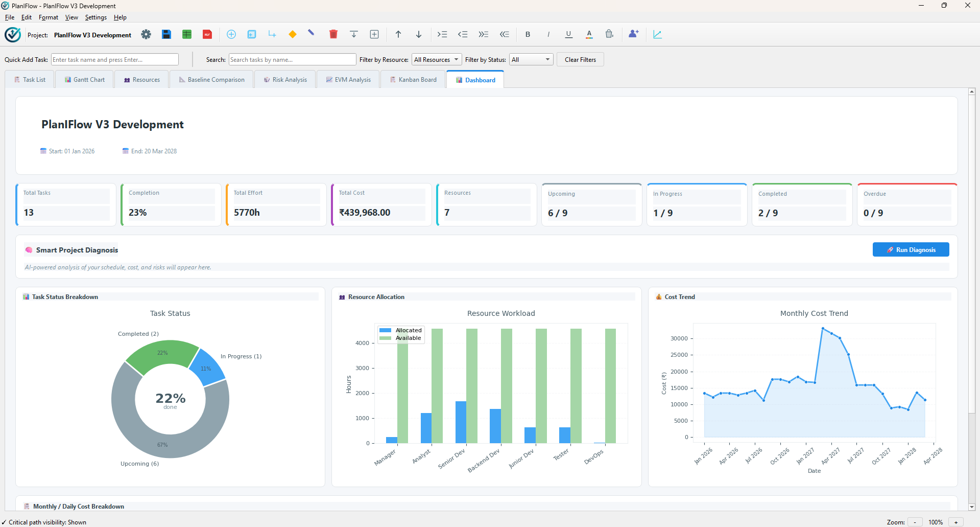This screenshot has width=980, height=527.
Task: Add milestone using orange diamond icon
Action: click(293, 34)
